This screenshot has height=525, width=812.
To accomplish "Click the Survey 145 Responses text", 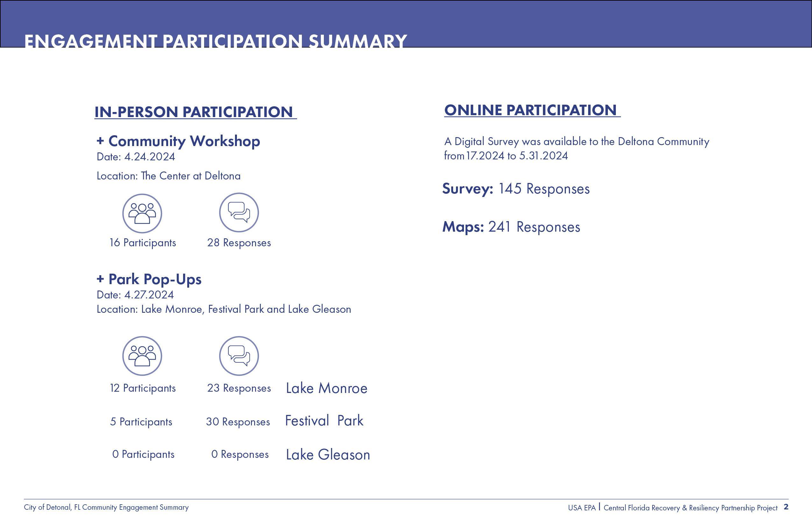I will (516, 189).
